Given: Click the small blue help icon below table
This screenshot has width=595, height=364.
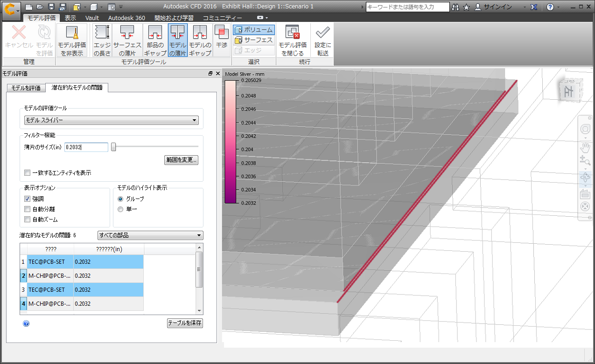Looking at the screenshot, I should coord(26,323).
